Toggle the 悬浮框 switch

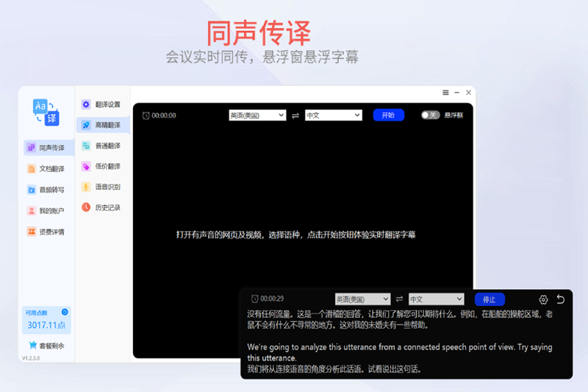pyautogui.click(x=430, y=115)
